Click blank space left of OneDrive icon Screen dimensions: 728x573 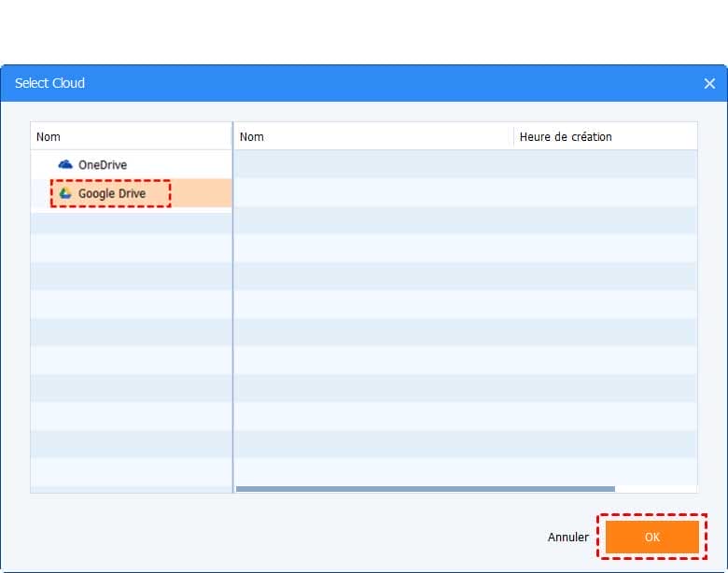[43, 165]
